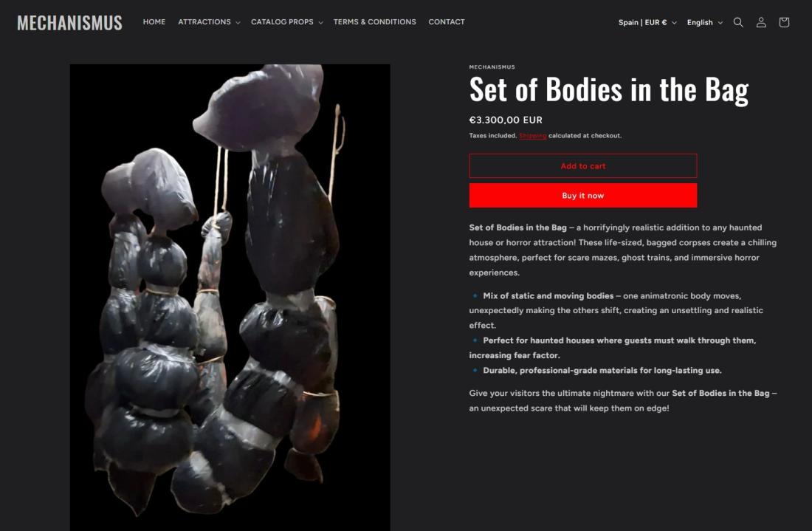Click the MECHANISMUS logo

[69, 23]
